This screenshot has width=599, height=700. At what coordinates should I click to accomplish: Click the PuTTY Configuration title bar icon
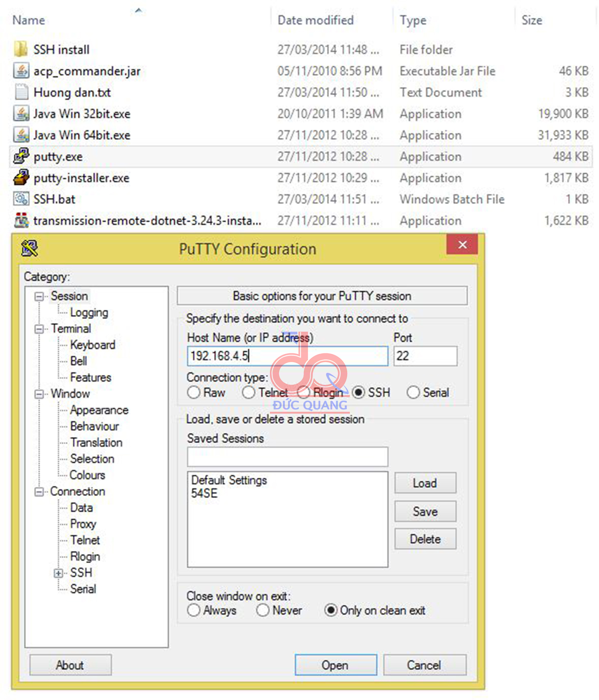30,248
